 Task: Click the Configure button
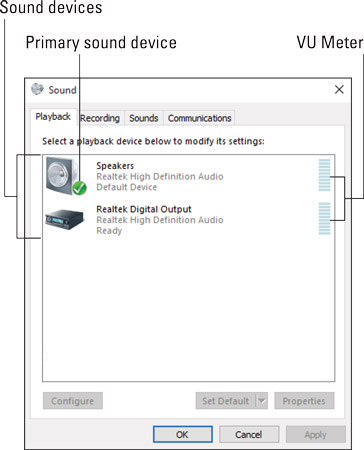[73, 401]
